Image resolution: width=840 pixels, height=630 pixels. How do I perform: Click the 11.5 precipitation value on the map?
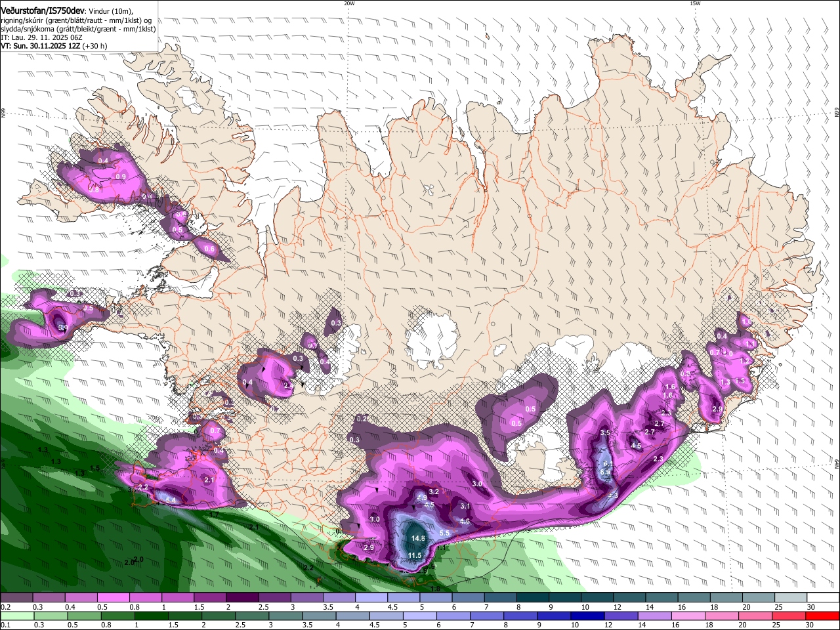pos(415,556)
